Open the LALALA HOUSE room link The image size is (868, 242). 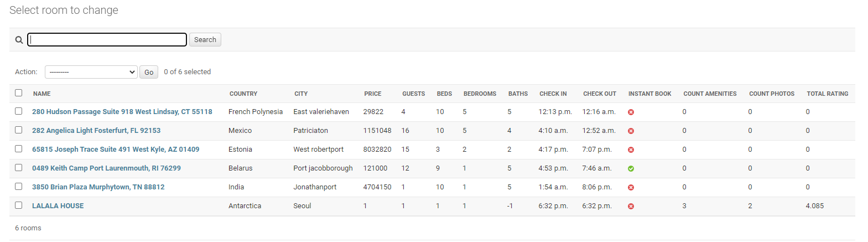[x=58, y=206]
